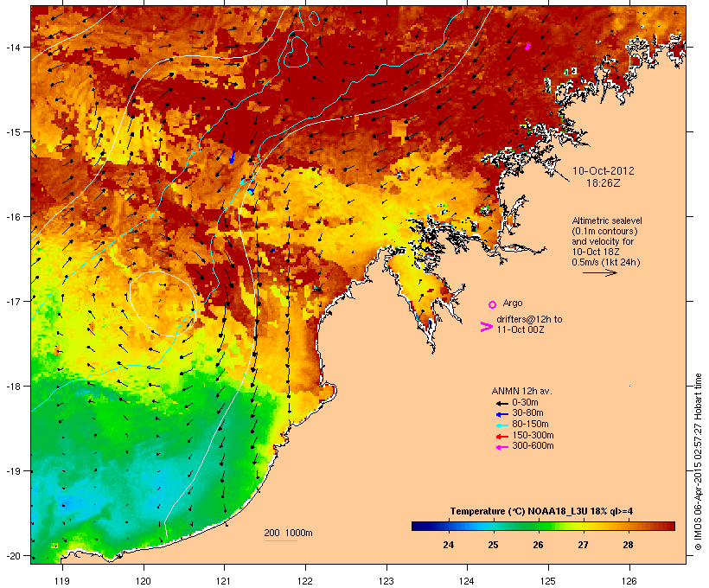Click the ANMN 12h av. heading

[521, 391]
